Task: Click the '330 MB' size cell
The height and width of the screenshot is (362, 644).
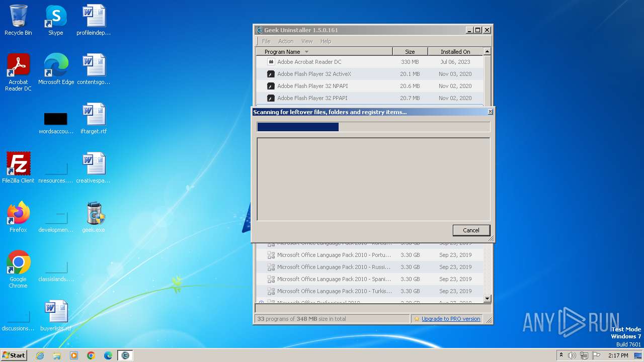Action: pyautogui.click(x=410, y=62)
